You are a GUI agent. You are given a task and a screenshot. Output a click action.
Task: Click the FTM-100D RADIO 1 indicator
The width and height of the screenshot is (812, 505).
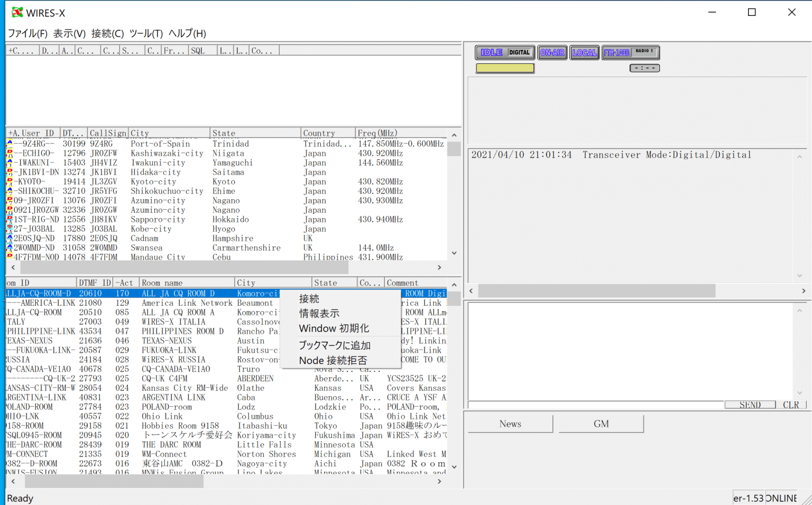[x=630, y=52]
